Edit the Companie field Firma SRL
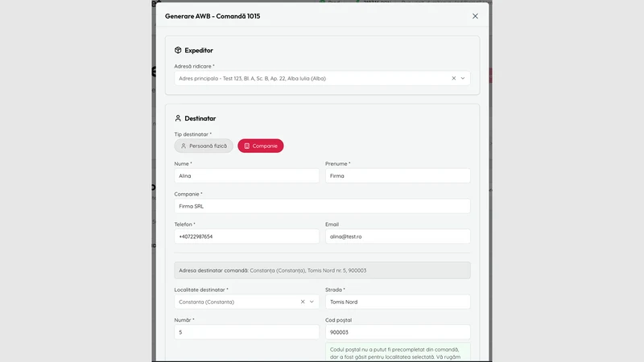This screenshot has height=362, width=644. tap(322, 206)
